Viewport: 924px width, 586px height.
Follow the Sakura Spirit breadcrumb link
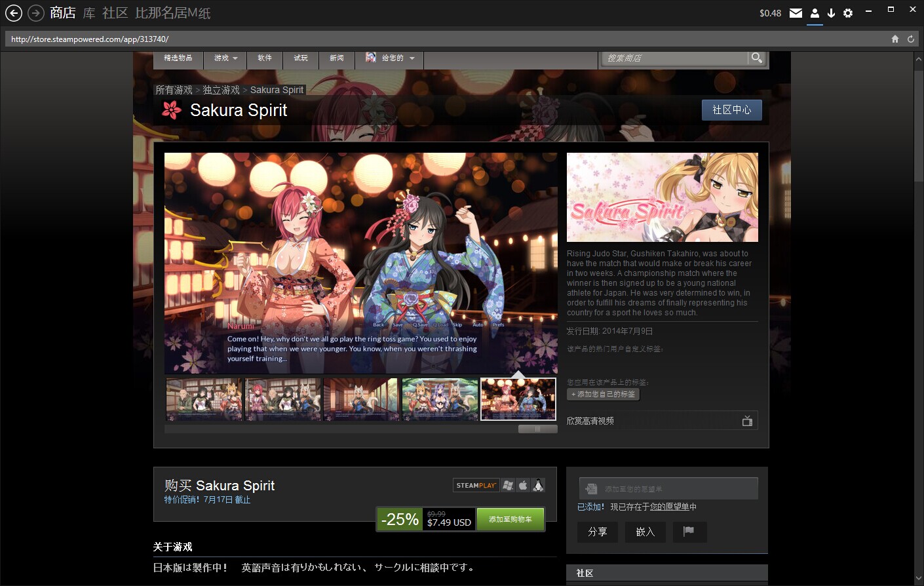tap(277, 90)
